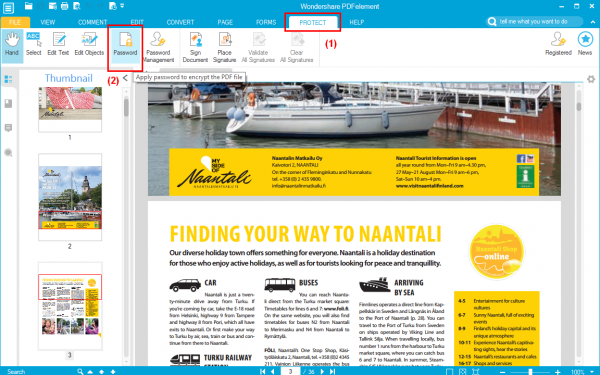600x375 pixels.
Task: Collapse the Thumbnail panel with arrow
Action: click(125, 78)
